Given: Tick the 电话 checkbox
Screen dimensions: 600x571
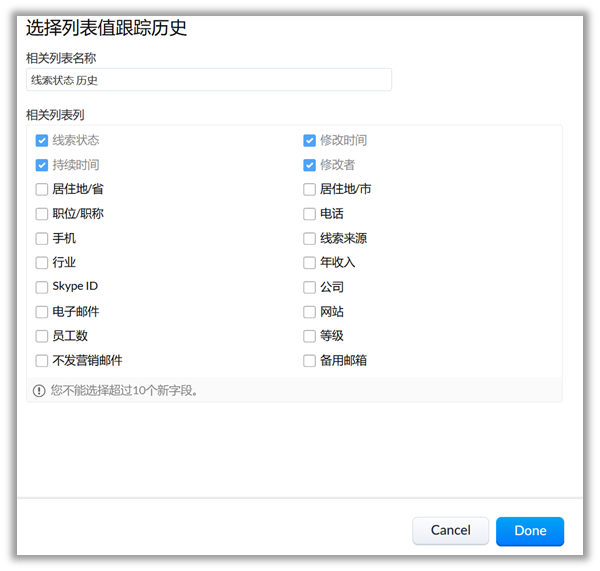Looking at the screenshot, I should tap(310, 214).
